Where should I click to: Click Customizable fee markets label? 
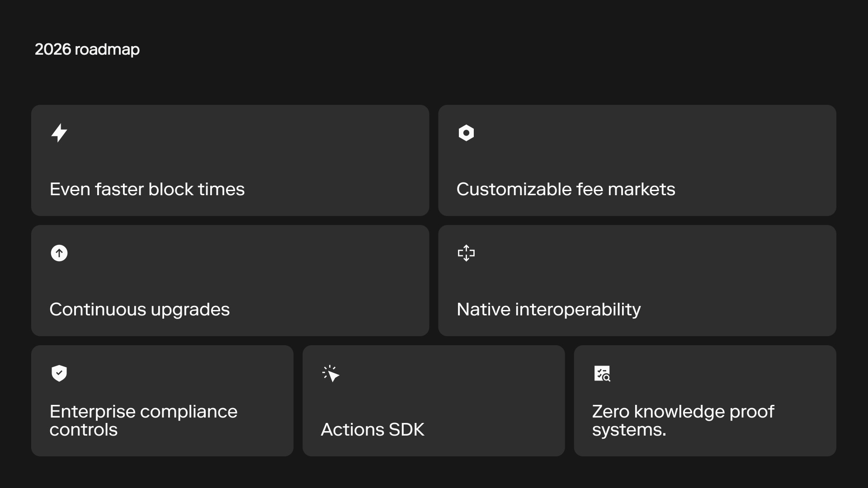(566, 189)
